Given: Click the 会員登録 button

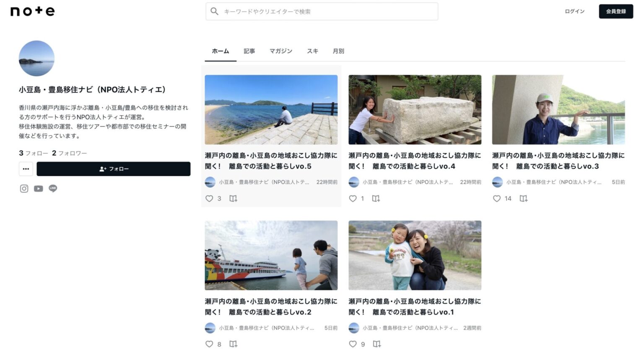Looking at the screenshot, I should [615, 11].
